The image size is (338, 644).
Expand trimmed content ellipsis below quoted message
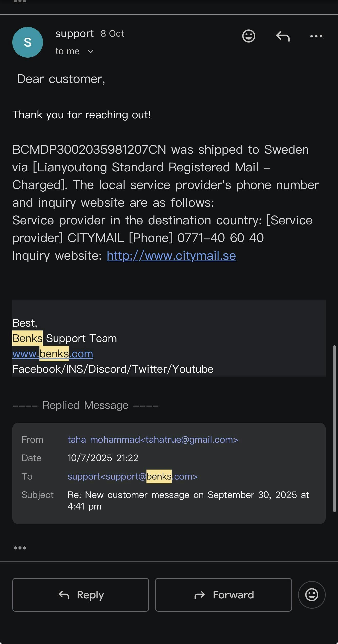20,548
